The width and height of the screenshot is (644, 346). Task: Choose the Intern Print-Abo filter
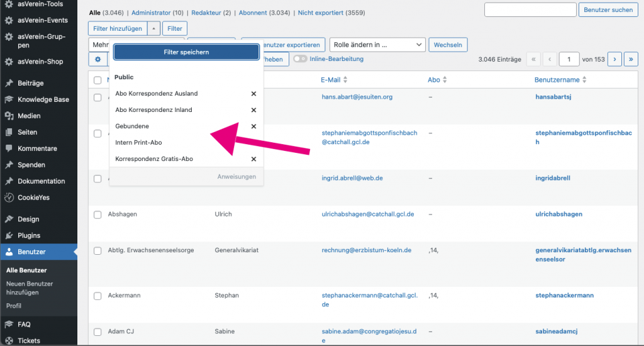138,143
